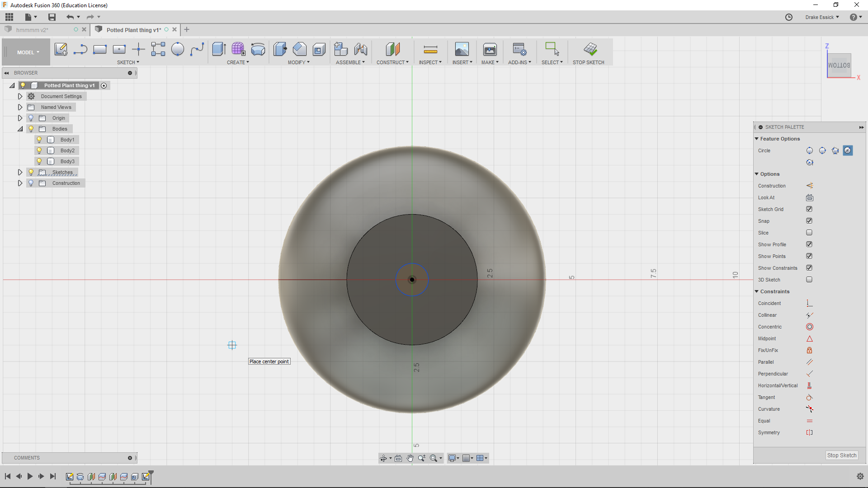This screenshot has height=488, width=868.
Task: Jump to the timeline beginning
Action: 8,476
